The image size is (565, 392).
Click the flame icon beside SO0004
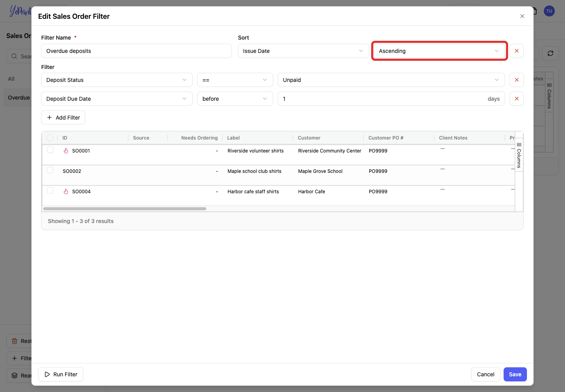point(66,192)
